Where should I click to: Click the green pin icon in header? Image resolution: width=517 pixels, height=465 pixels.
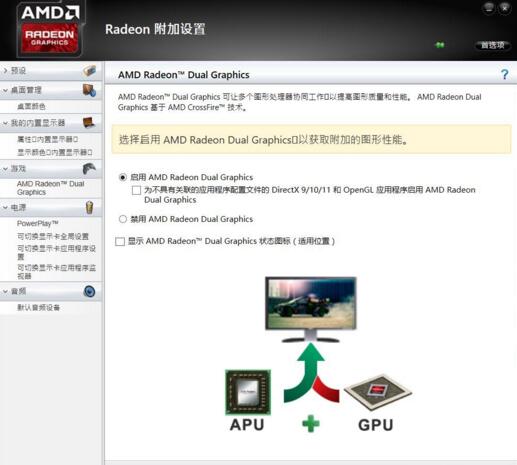[440, 45]
